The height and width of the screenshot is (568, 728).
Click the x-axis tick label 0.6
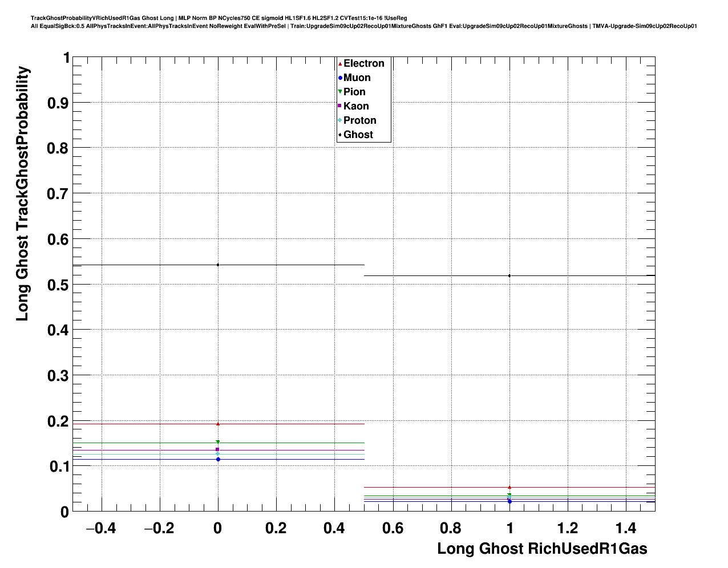(x=393, y=528)
